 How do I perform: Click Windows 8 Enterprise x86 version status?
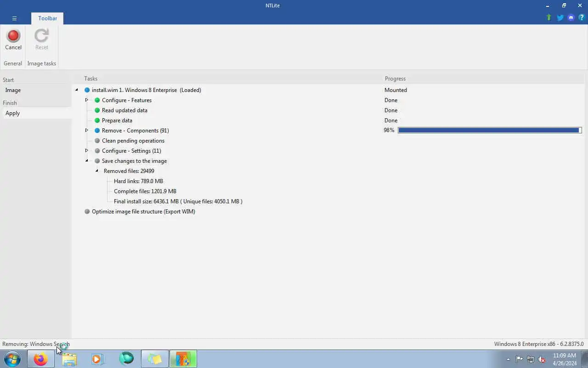click(x=539, y=344)
